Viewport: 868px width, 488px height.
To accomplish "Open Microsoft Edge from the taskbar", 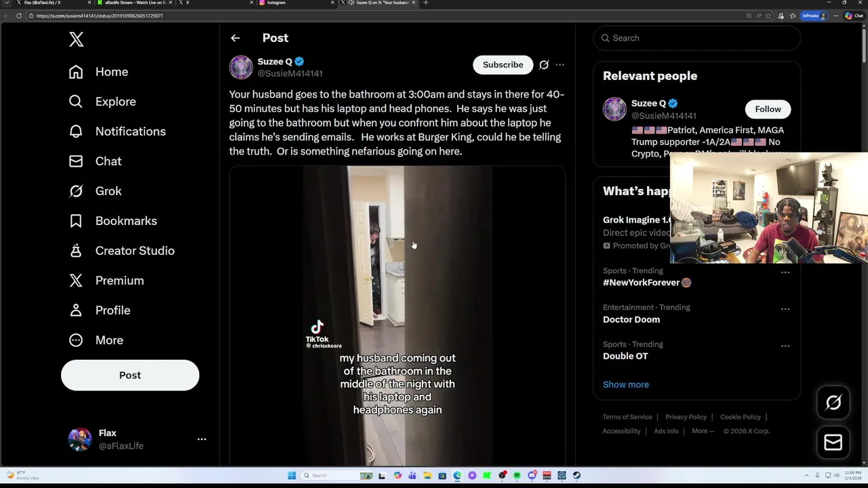I will tap(457, 476).
